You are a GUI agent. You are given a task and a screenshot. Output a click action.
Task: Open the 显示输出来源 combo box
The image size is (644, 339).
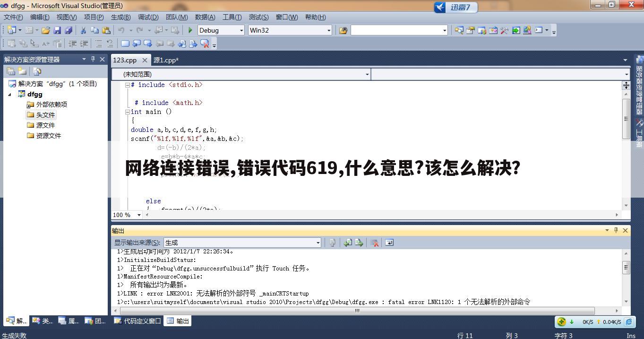tap(242, 243)
